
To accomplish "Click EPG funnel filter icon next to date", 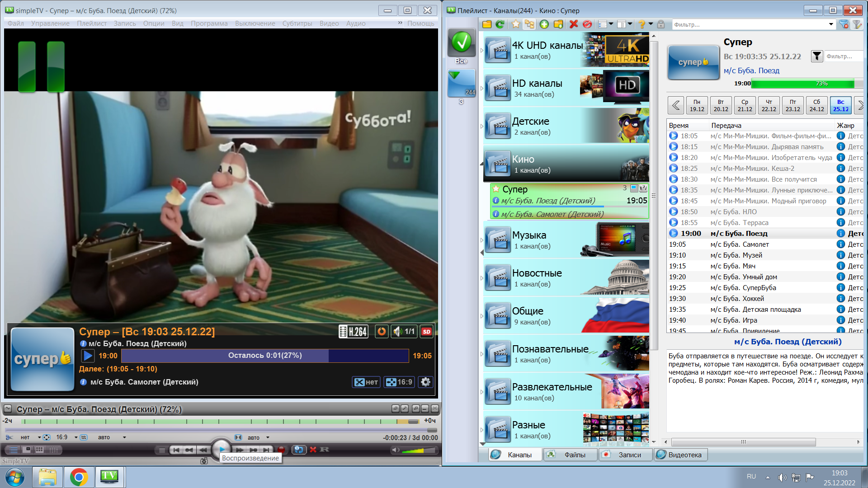I will pyautogui.click(x=817, y=56).
